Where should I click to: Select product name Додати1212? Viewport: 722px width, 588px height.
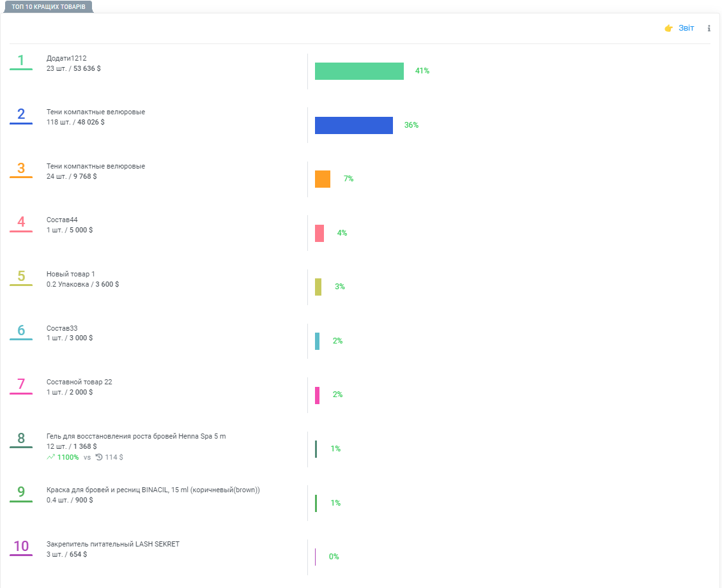66,59
